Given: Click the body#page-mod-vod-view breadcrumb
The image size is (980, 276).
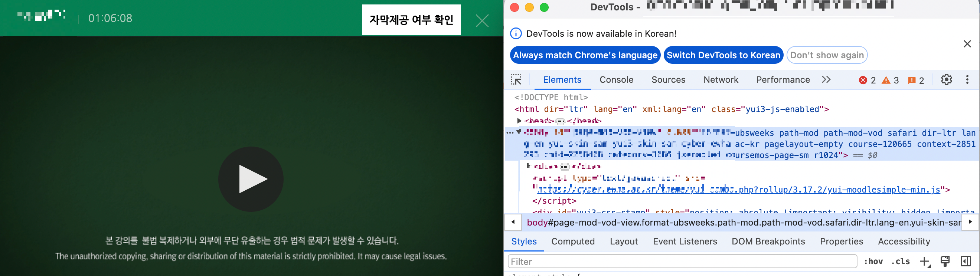Looking at the screenshot, I should click(744, 223).
